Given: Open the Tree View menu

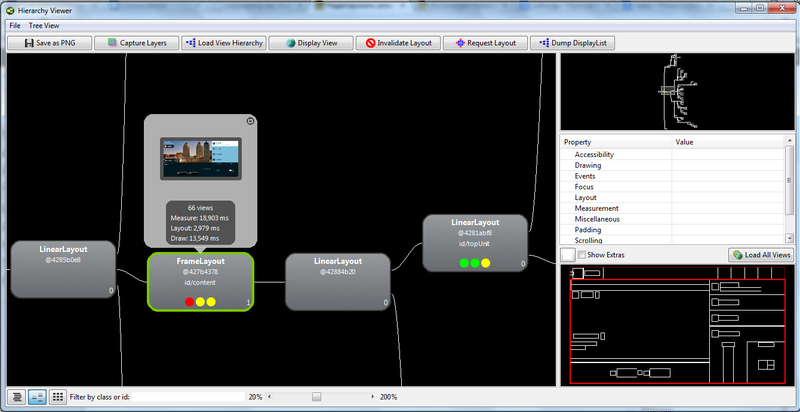Looking at the screenshot, I should 44,25.
